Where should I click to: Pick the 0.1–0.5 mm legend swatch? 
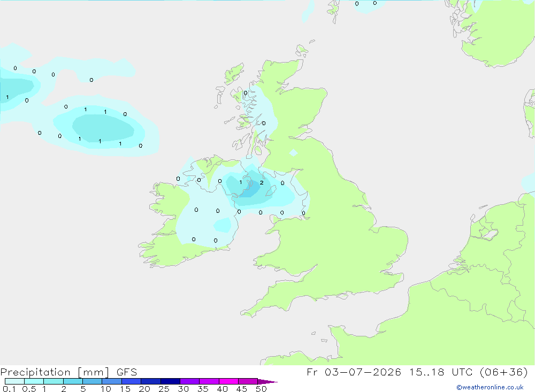(x=14, y=381)
